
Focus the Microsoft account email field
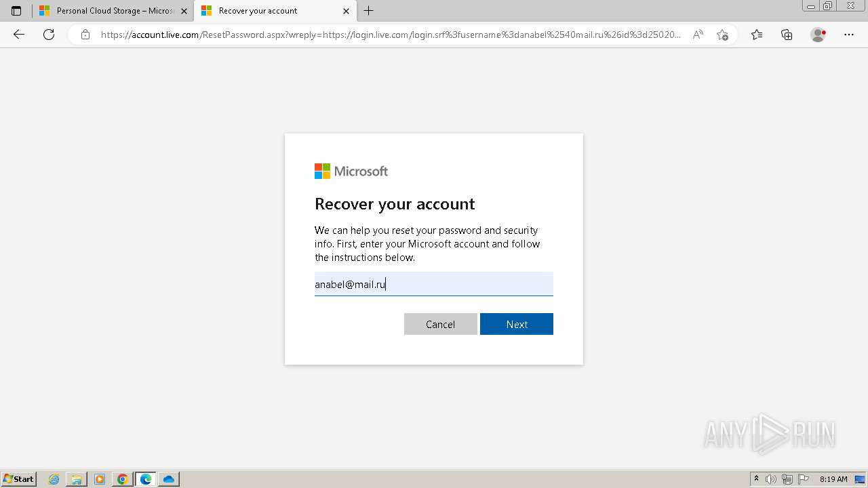click(434, 284)
